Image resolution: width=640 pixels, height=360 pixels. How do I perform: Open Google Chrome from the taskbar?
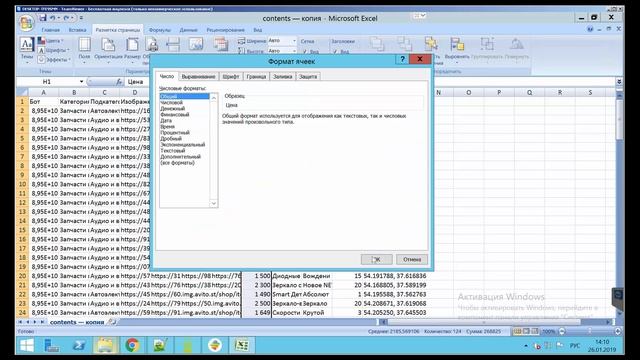point(132,345)
